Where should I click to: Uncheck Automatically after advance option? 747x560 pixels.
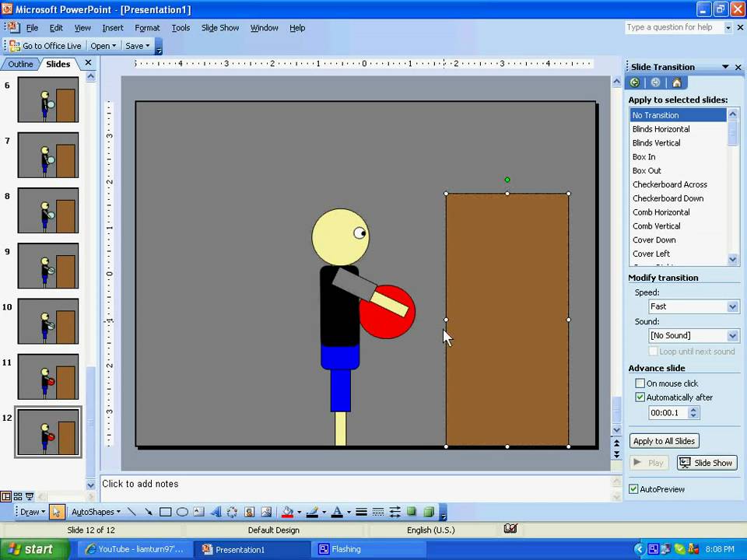(x=640, y=397)
